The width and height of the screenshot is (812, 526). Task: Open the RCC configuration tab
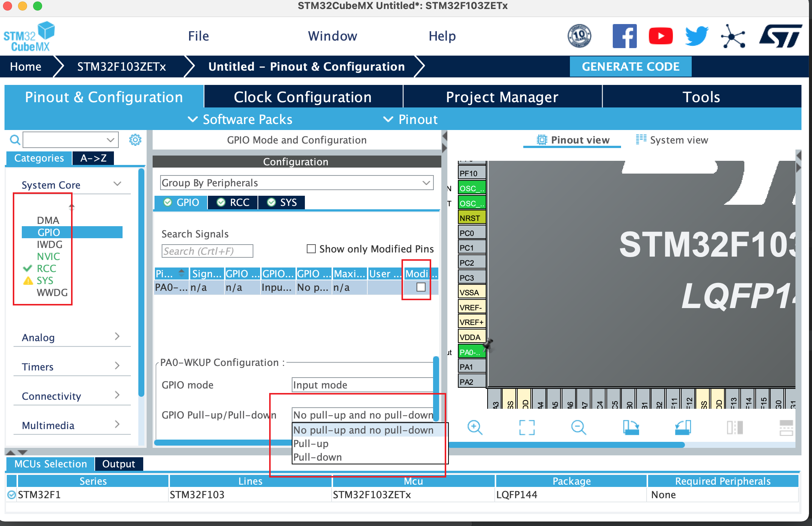coord(233,203)
